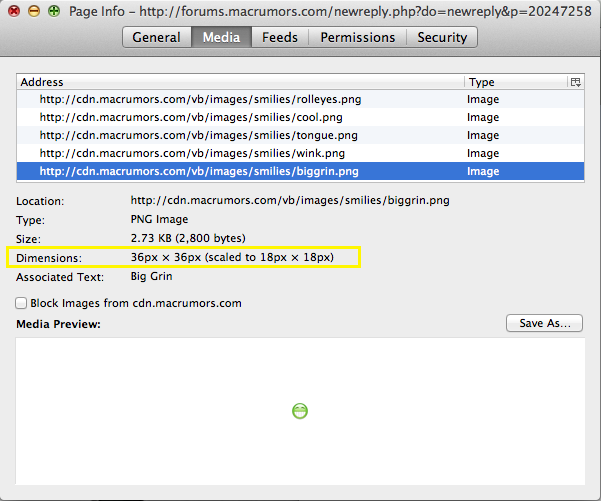The width and height of the screenshot is (601, 501).
Task: Switch to the General tab
Action: [x=156, y=37]
